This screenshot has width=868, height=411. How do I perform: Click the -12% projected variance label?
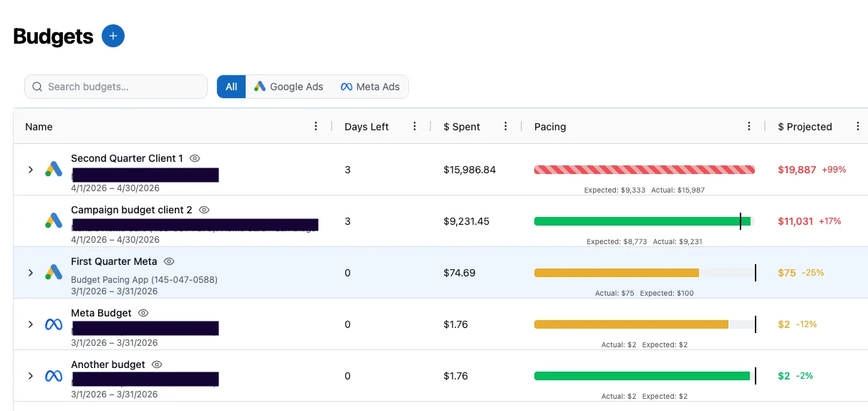(806, 324)
